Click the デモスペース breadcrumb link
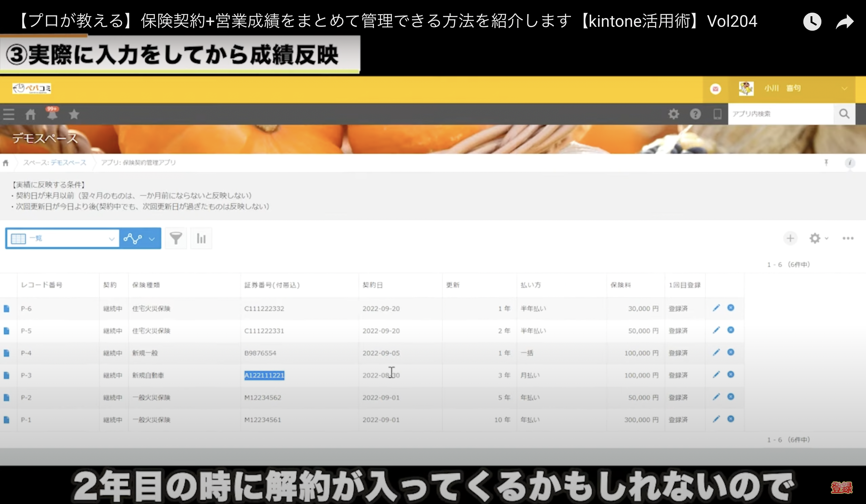866x504 pixels. [68, 163]
